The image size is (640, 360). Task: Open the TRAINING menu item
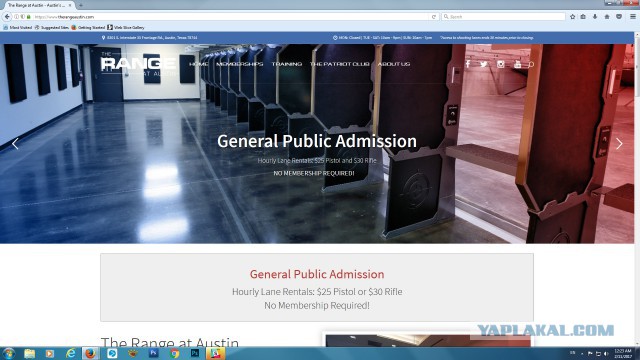[287, 64]
